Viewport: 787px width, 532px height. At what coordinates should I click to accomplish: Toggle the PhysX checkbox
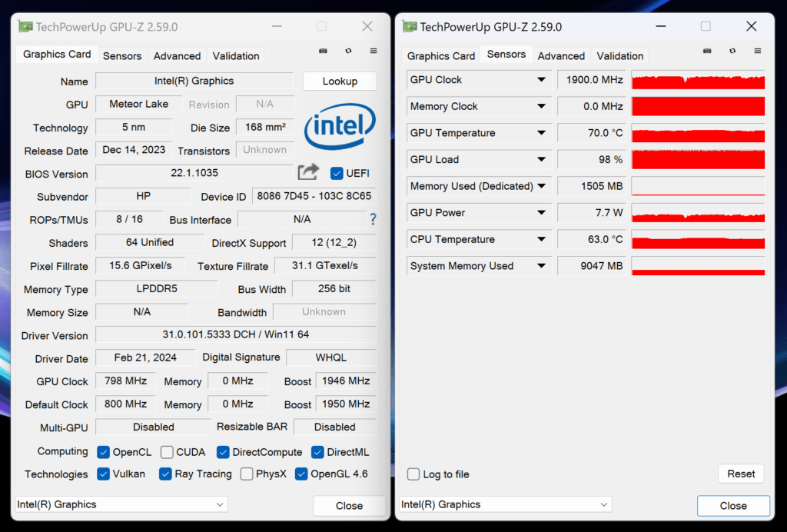tap(247, 474)
